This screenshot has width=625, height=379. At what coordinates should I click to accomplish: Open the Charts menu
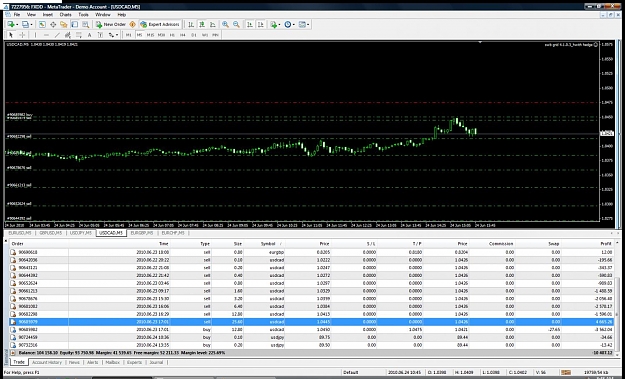pos(65,14)
